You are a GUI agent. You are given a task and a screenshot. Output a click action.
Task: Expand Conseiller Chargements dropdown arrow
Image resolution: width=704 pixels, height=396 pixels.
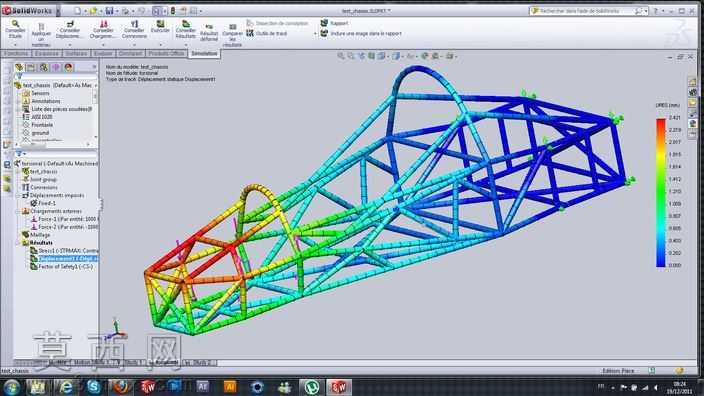pos(103,45)
